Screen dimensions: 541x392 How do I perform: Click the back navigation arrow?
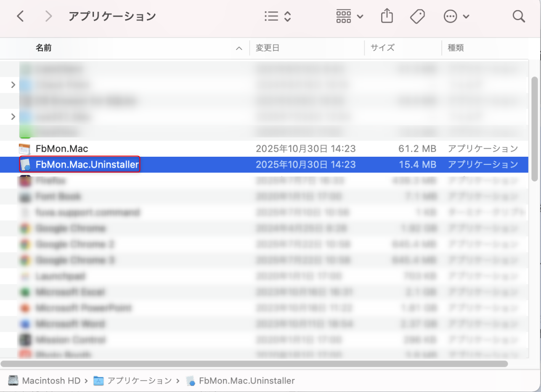coord(20,16)
